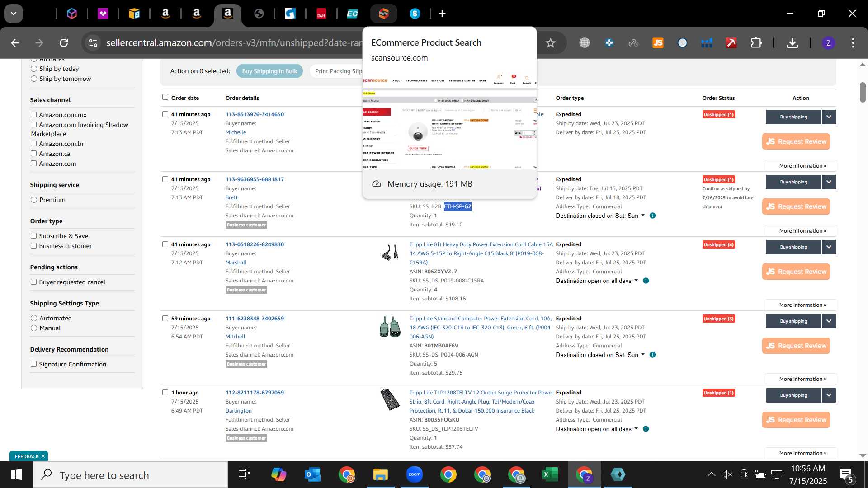Click Request Review for order 111-6238348-3402659
The image size is (868, 488).
796,346
